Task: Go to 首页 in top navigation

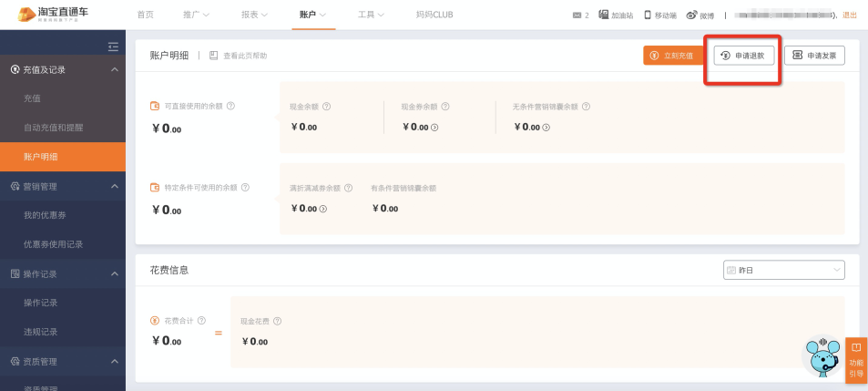Action: point(145,15)
